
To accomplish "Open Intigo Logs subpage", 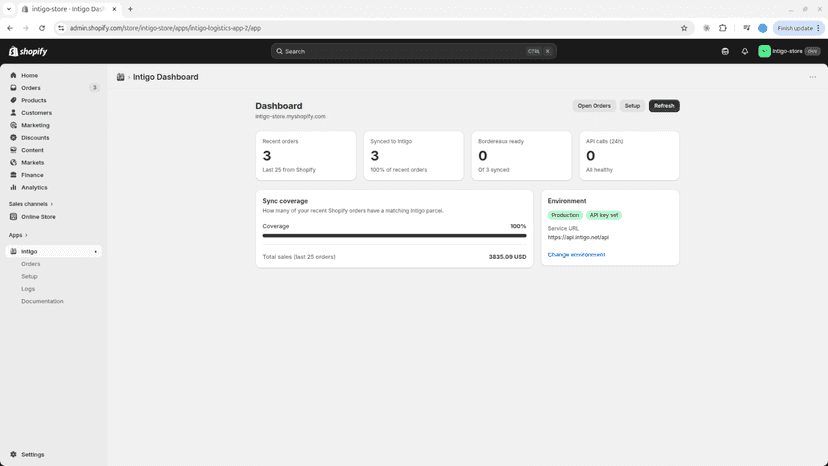I will coord(28,288).
